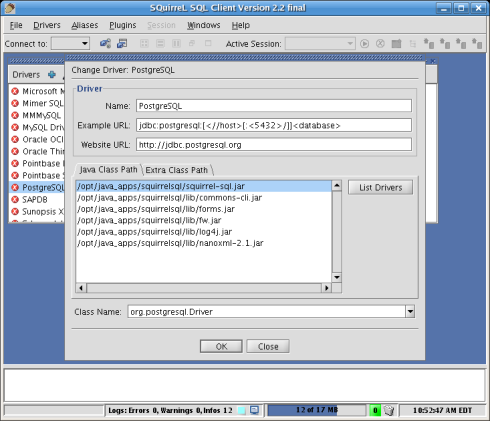Click the red X icon beside Microsoft driver
Viewport: 490px width, 421px height.
15,91
